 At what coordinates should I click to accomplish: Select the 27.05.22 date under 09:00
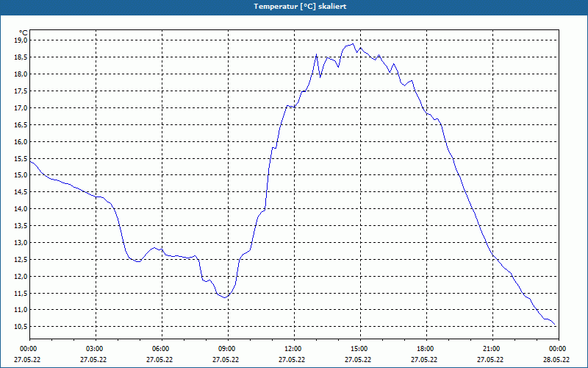[x=226, y=359]
